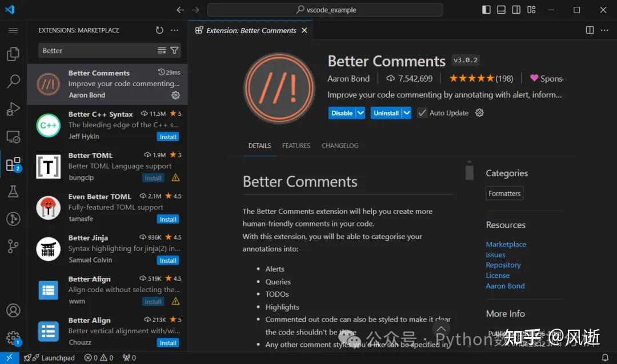This screenshot has width=617, height=364.
Task: Switch to the FEATURES tab
Action: tap(297, 145)
